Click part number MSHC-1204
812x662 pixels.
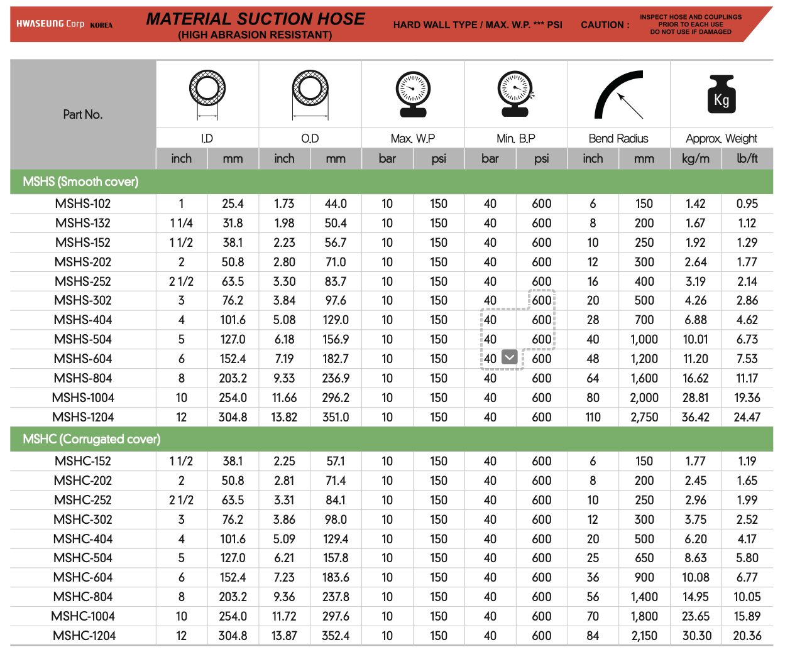click(84, 636)
